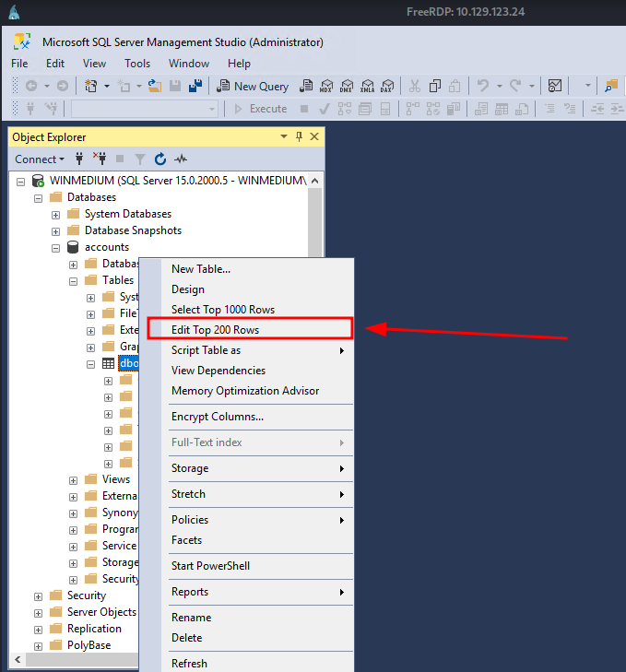Collapse the Databases folder
The height and width of the screenshot is (672, 626).
(38, 198)
